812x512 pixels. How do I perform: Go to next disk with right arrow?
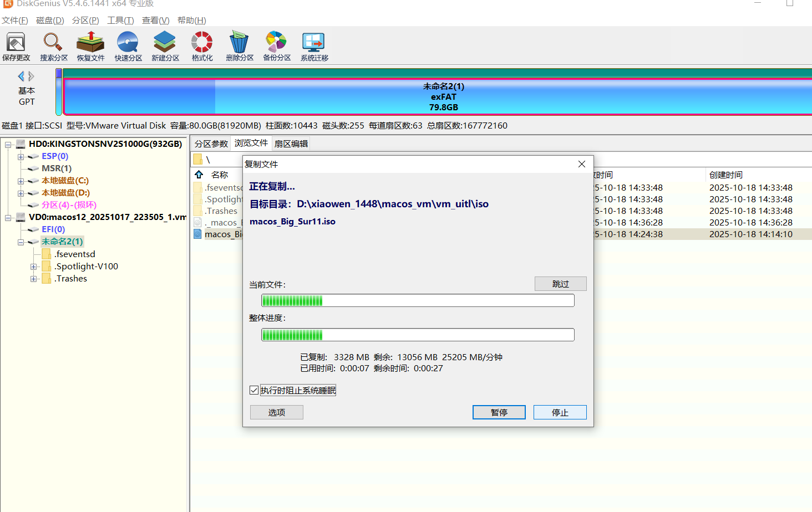(x=32, y=76)
